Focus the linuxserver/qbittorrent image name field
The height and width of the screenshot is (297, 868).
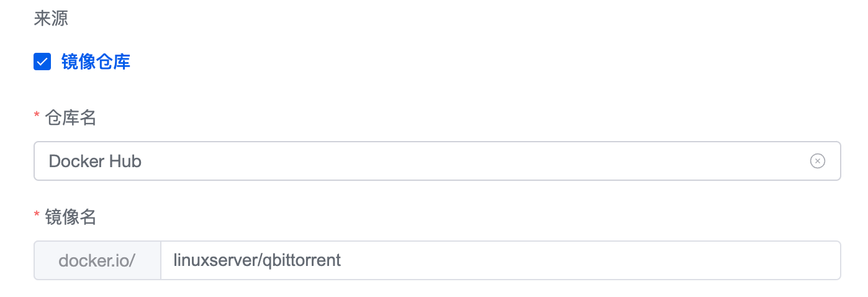click(497, 260)
